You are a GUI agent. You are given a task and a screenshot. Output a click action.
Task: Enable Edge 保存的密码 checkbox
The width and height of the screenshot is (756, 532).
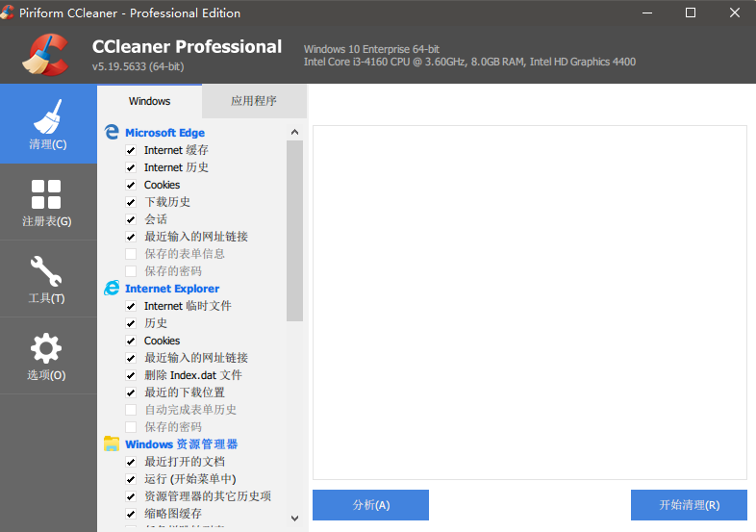131,271
